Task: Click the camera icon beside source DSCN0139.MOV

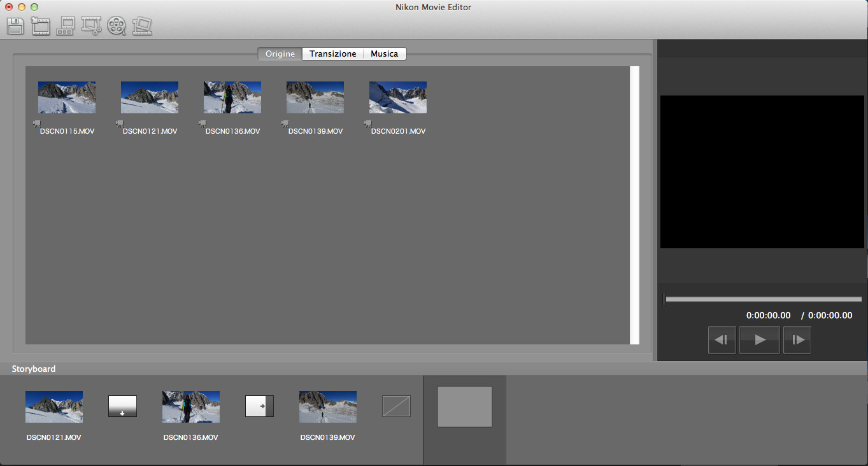Action: pyautogui.click(x=285, y=124)
